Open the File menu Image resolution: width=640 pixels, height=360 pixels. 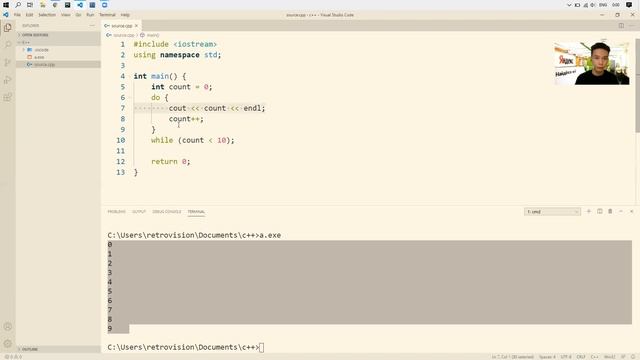click(x=17, y=15)
